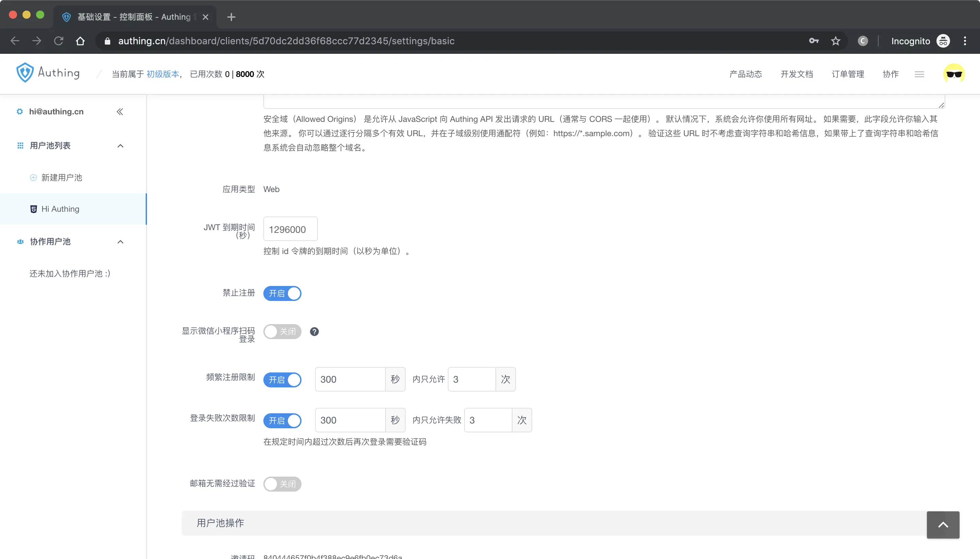Click the sunglasses avatar icon

pos(953,74)
